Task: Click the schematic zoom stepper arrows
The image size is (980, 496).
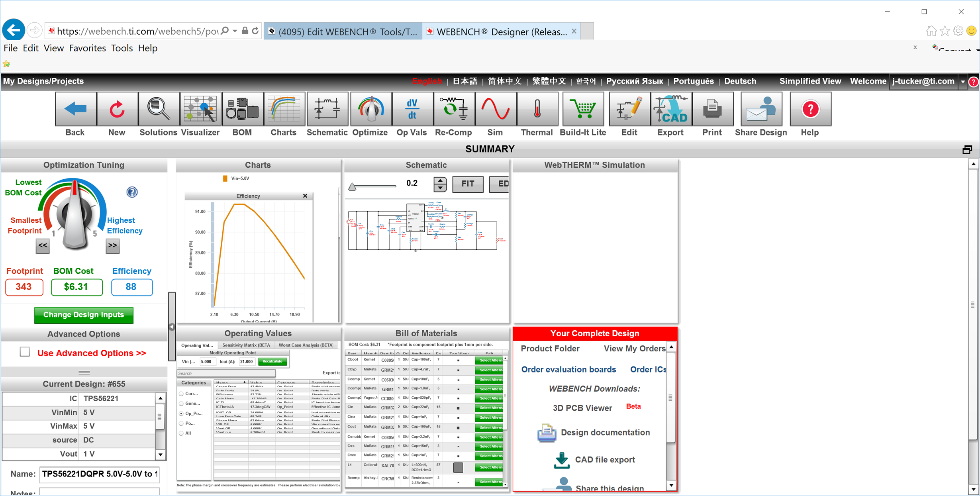Action: click(440, 184)
